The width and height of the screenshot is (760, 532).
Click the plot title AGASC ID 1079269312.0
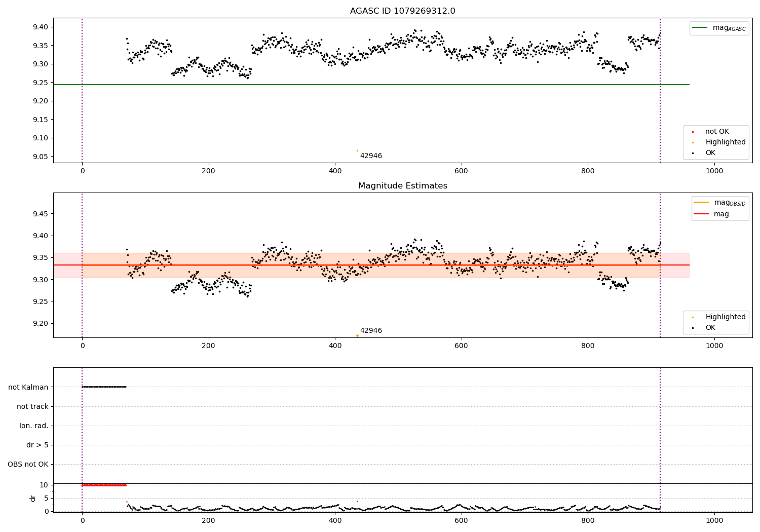(402, 11)
